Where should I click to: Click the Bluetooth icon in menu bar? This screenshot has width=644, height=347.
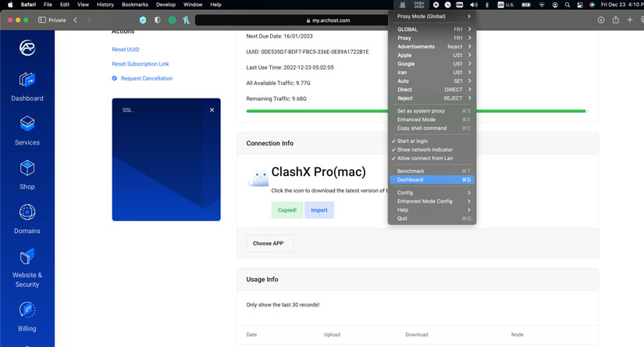pyautogui.click(x=487, y=5)
